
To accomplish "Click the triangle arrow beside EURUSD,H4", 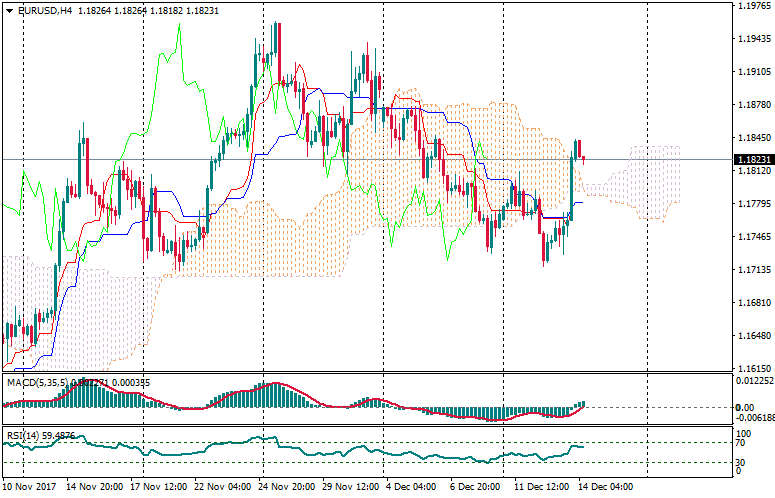I will (x=9, y=11).
